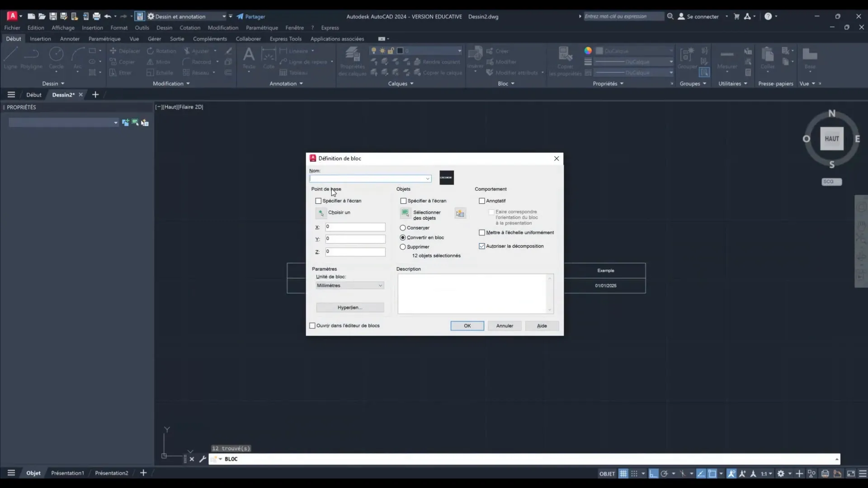Expand the Dessin ribbon panel
The width and height of the screenshot is (868, 488).
[x=53, y=84]
